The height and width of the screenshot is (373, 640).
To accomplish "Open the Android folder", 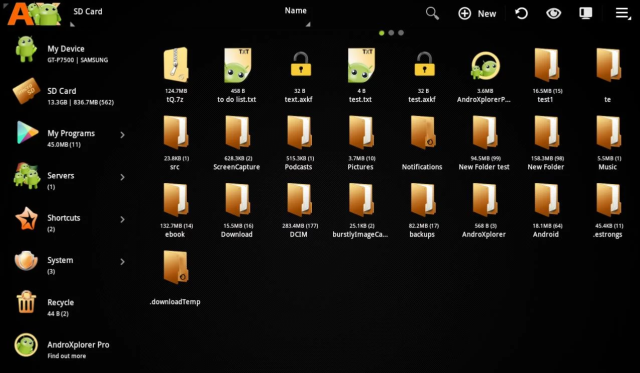I will (546, 210).
